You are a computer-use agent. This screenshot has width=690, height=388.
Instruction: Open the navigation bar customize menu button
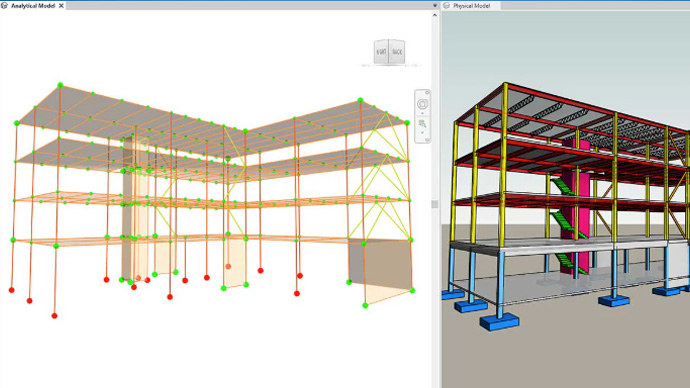point(427,140)
